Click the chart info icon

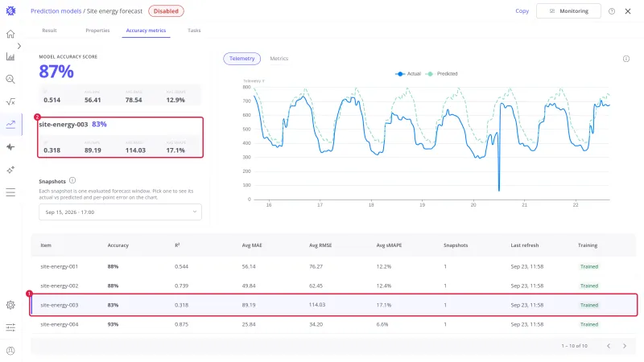(x=626, y=59)
